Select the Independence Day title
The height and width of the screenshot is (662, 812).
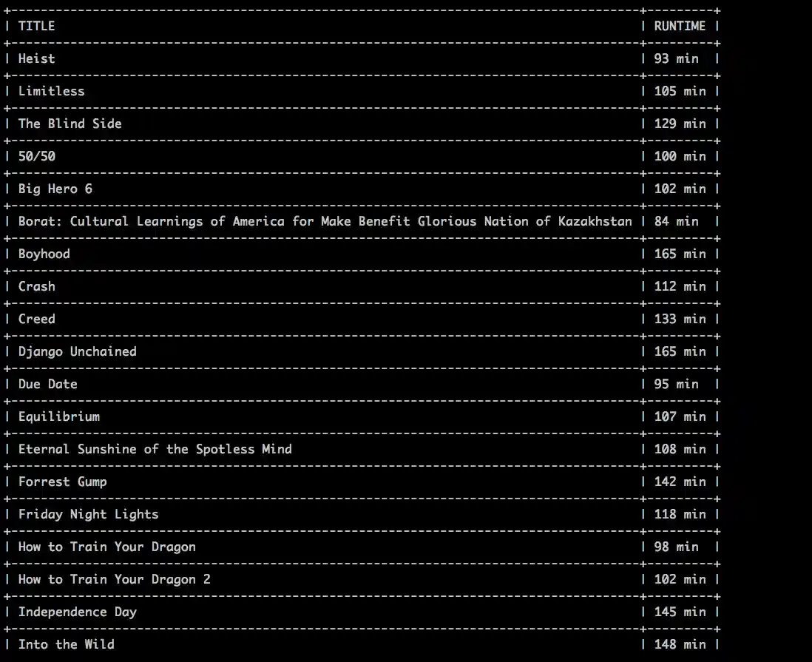click(77, 612)
